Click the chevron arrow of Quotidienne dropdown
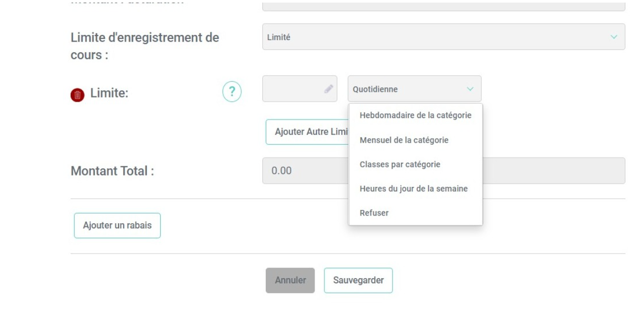 tap(470, 89)
